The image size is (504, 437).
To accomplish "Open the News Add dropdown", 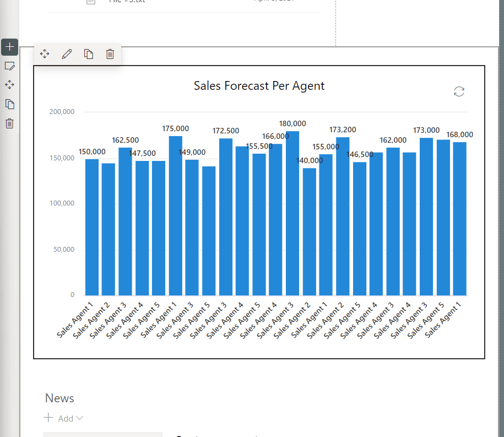I will tap(71, 418).
